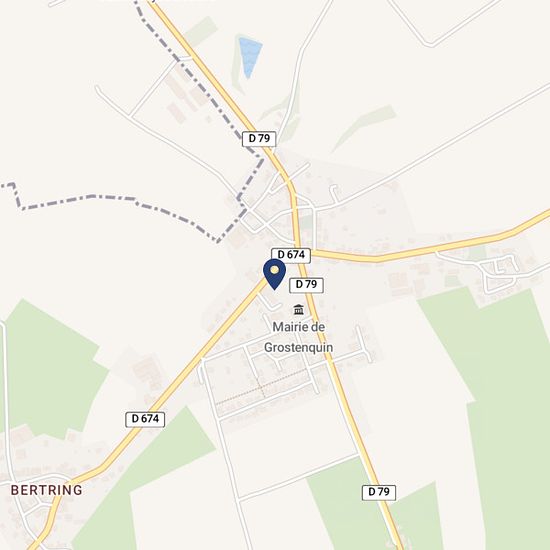Click the dotted footpath in the southern housing estate
The image size is (550, 550).
click(x=261, y=387)
